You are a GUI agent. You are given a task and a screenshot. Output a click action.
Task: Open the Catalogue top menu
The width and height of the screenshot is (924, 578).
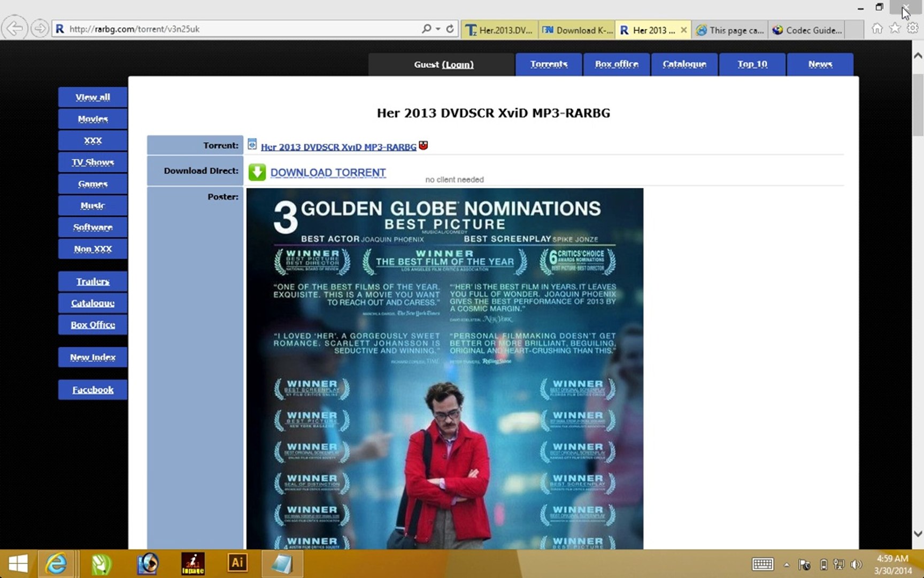point(684,64)
